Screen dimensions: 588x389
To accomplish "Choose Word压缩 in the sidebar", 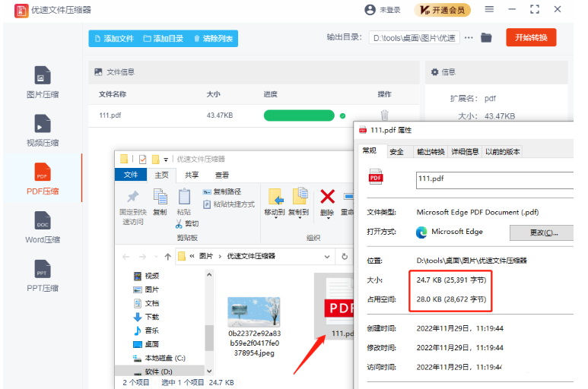I will click(43, 227).
